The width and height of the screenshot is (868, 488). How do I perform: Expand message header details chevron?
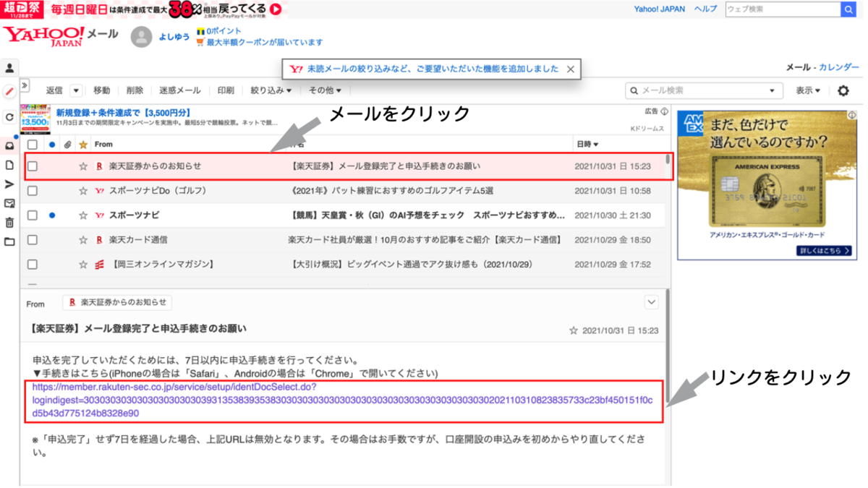[x=651, y=302]
